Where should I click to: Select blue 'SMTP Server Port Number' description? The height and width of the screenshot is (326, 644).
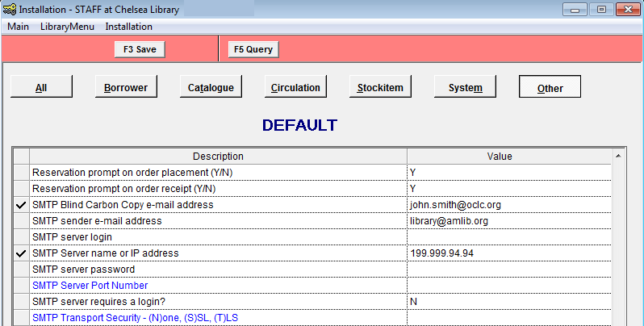pos(218,286)
